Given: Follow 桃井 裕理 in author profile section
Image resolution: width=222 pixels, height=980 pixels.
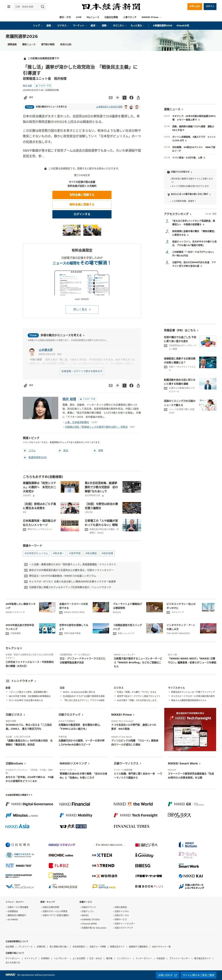Looking at the screenshot, I should 87,399.
